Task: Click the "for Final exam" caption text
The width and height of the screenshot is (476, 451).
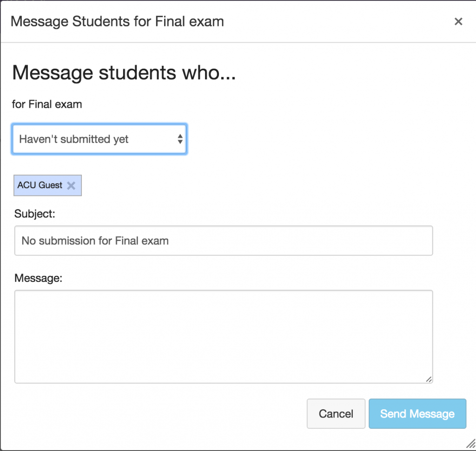Action: [47, 104]
